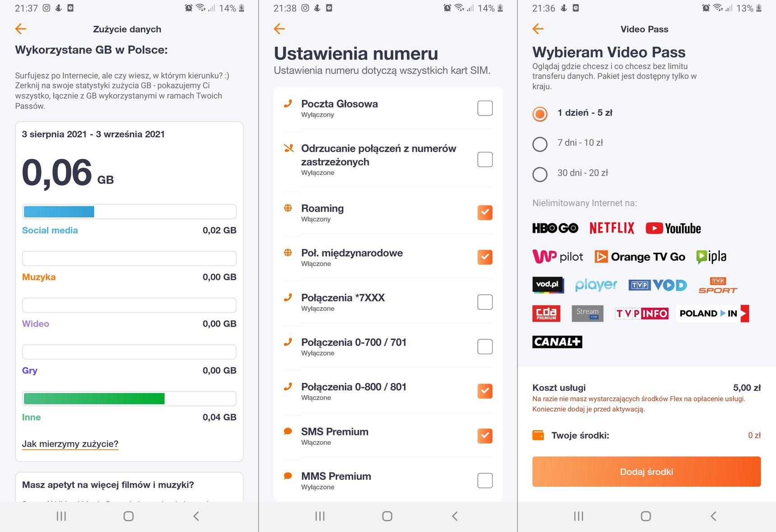776x532 pixels.
Task: Tap the CANAL+ logo
Action: point(557,342)
